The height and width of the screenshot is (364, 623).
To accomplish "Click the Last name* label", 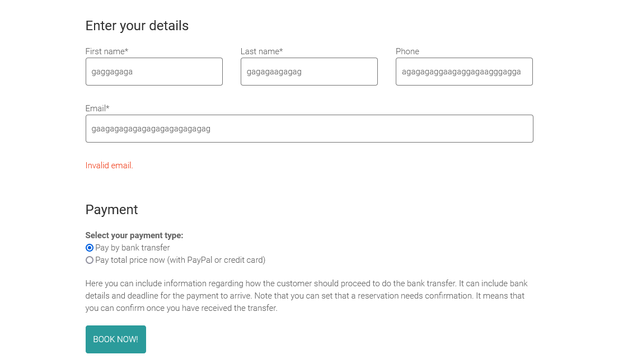I will 261,51.
